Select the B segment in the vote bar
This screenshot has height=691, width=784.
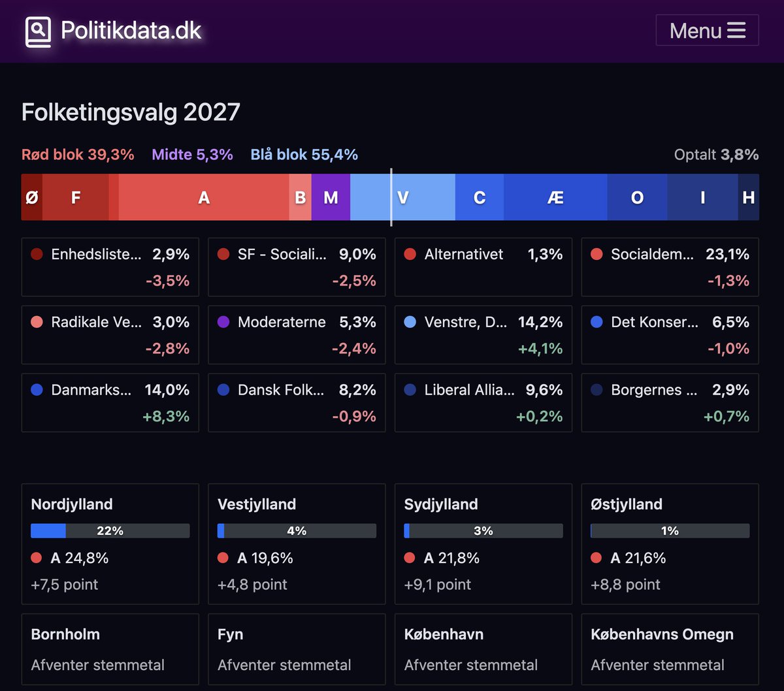[301, 197]
